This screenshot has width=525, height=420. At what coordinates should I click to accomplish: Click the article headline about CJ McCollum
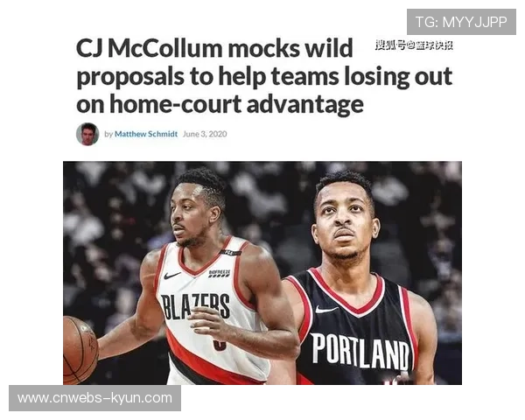coord(264,76)
